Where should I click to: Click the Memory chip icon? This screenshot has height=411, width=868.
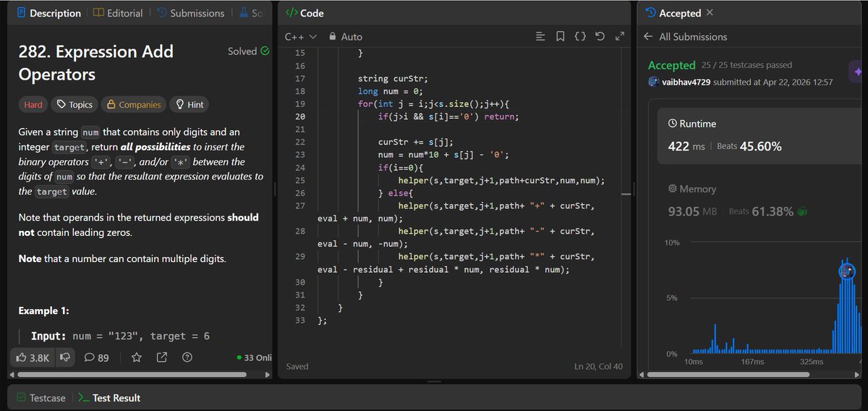tap(672, 189)
